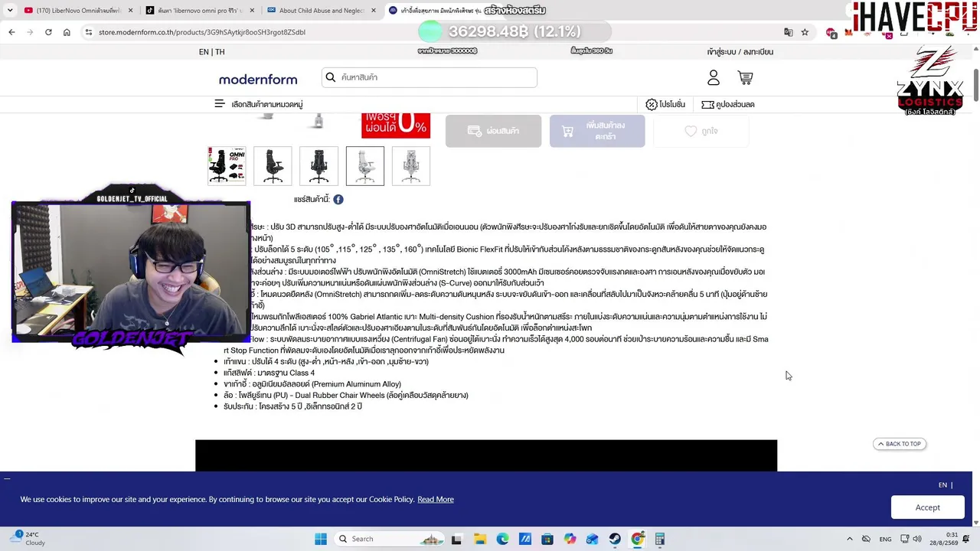Open the คูปองส่วนลด discount coupon menu
Viewport: 980px width, 551px height.
pyautogui.click(x=728, y=104)
